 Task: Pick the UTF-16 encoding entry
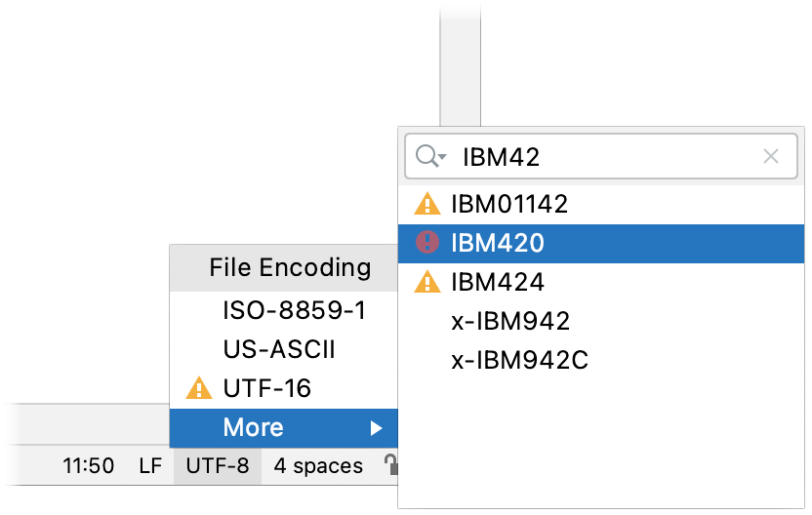point(266,388)
